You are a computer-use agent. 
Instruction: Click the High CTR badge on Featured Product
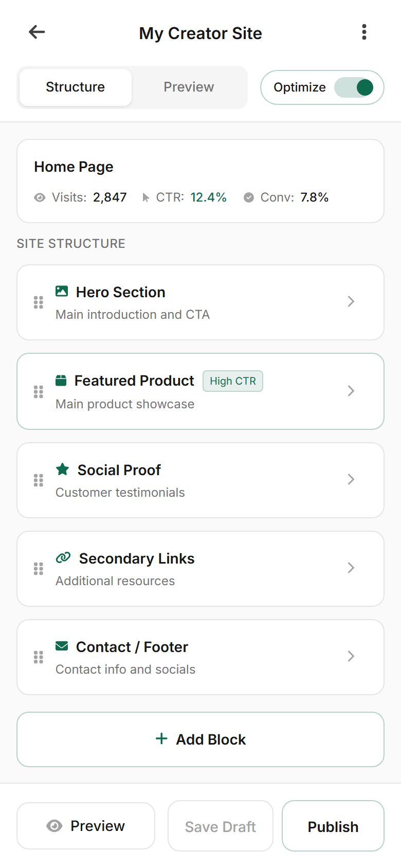232,381
